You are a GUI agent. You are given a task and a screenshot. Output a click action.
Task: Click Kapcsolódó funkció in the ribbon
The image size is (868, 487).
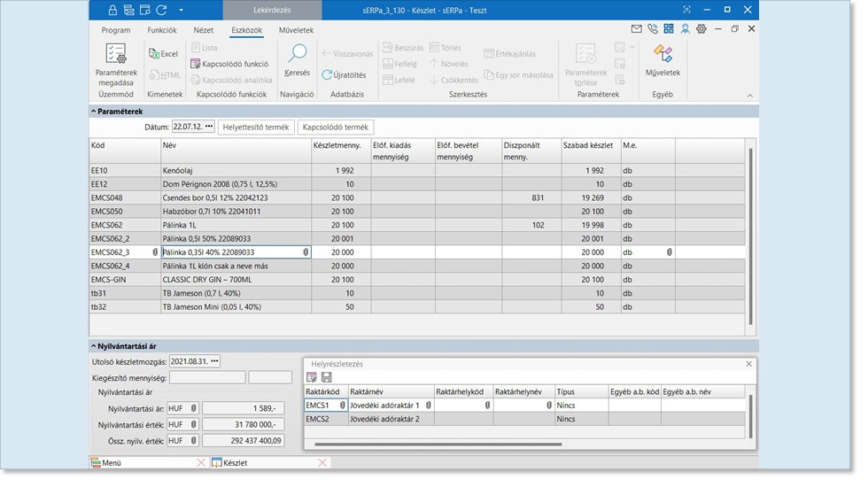tap(229, 64)
